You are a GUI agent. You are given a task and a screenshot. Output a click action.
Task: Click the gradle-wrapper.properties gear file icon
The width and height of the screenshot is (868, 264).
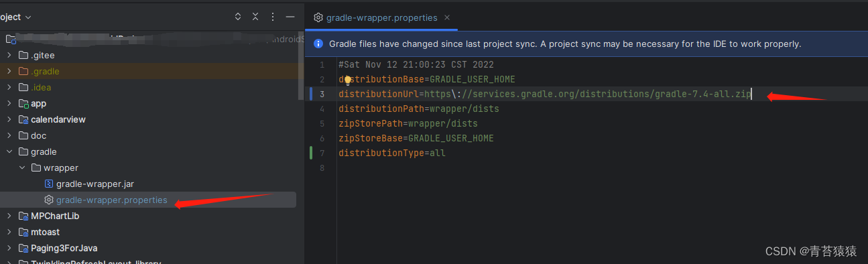[48, 200]
